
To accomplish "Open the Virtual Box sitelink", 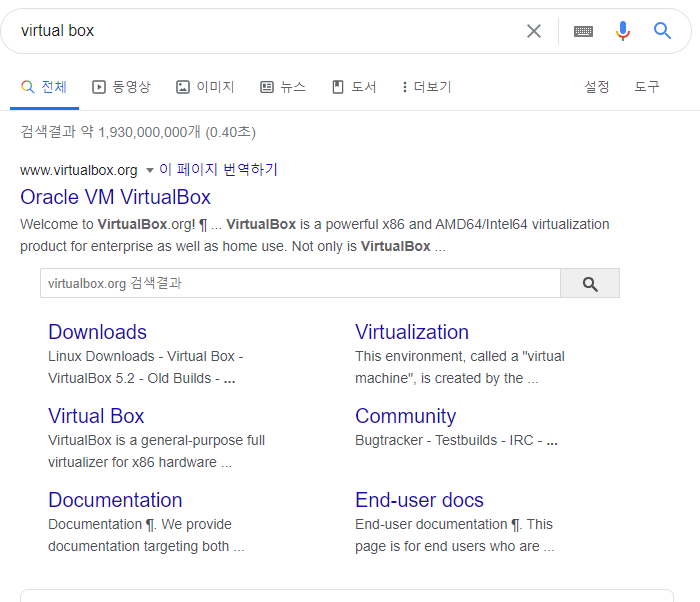I will [96, 416].
